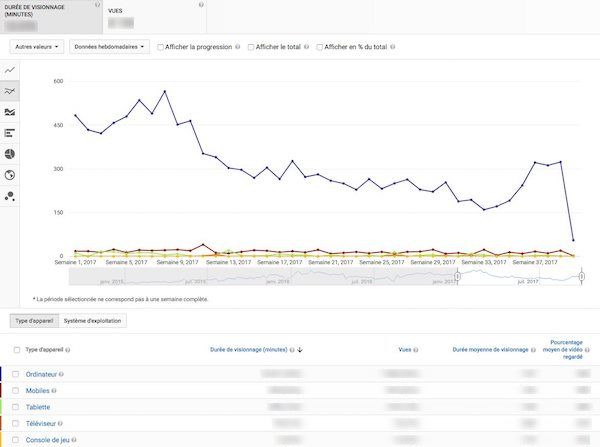This screenshot has height=447, width=600.
Task: Select the single line chart icon
Action: [x=10, y=70]
